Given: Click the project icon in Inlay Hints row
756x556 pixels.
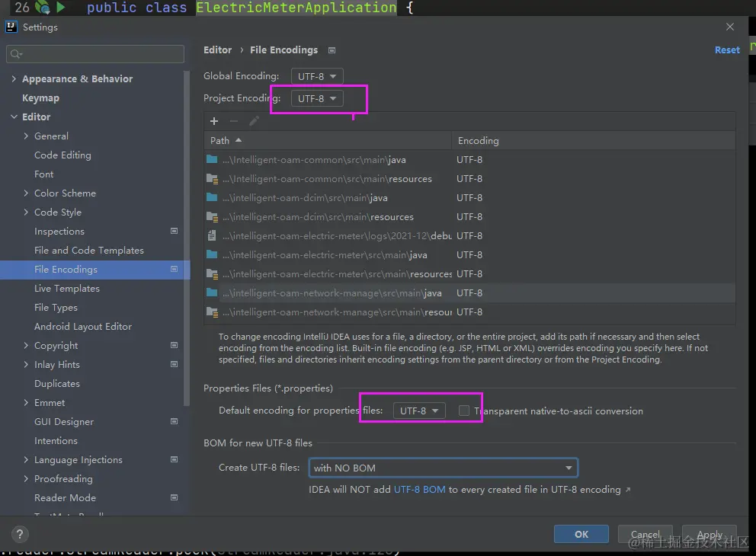Looking at the screenshot, I should coord(174,364).
